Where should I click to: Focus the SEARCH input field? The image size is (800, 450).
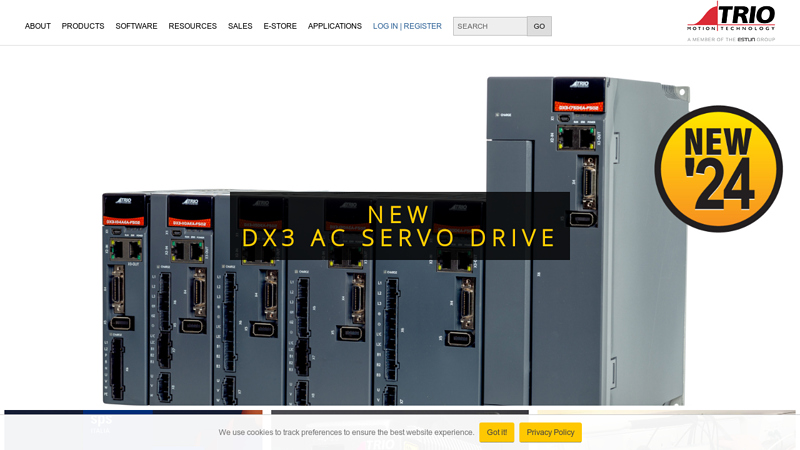[x=490, y=26]
